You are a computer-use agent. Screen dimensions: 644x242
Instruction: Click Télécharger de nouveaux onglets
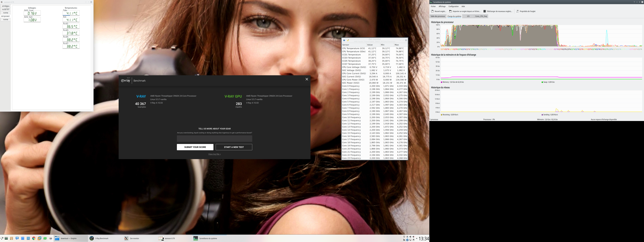pyautogui.click(x=498, y=11)
